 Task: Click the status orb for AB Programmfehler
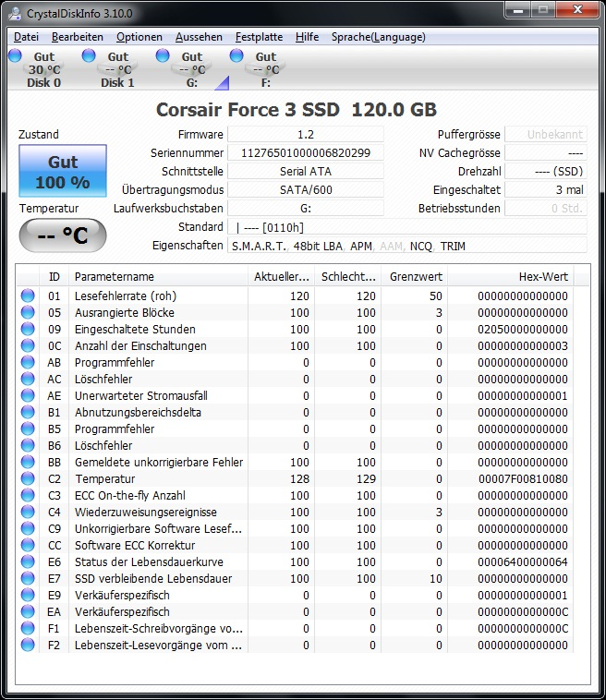pos(28,362)
